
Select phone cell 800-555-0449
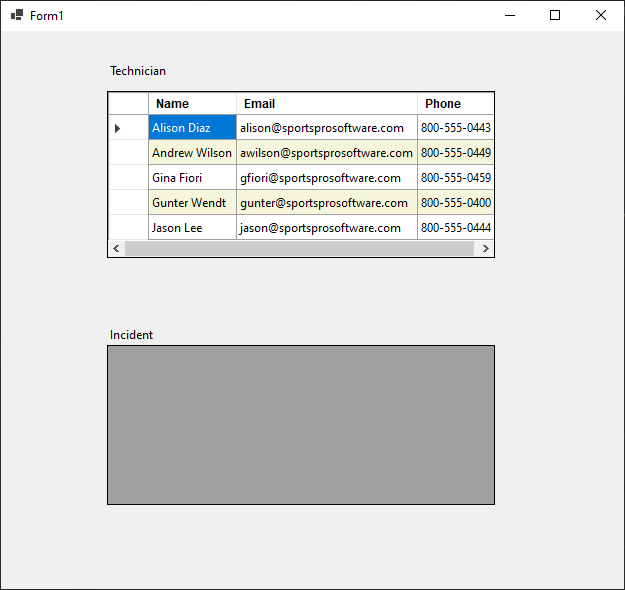(456, 152)
